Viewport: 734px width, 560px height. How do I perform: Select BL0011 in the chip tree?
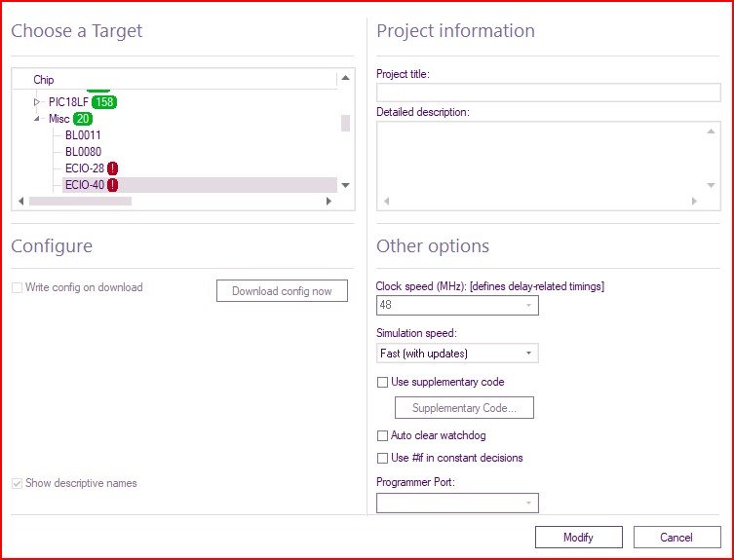coord(83,135)
